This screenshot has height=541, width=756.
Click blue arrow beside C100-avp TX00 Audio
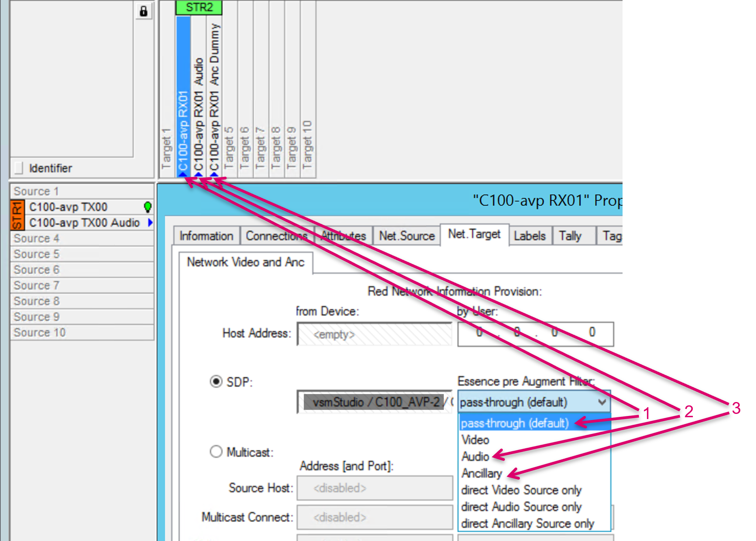click(150, 222)
